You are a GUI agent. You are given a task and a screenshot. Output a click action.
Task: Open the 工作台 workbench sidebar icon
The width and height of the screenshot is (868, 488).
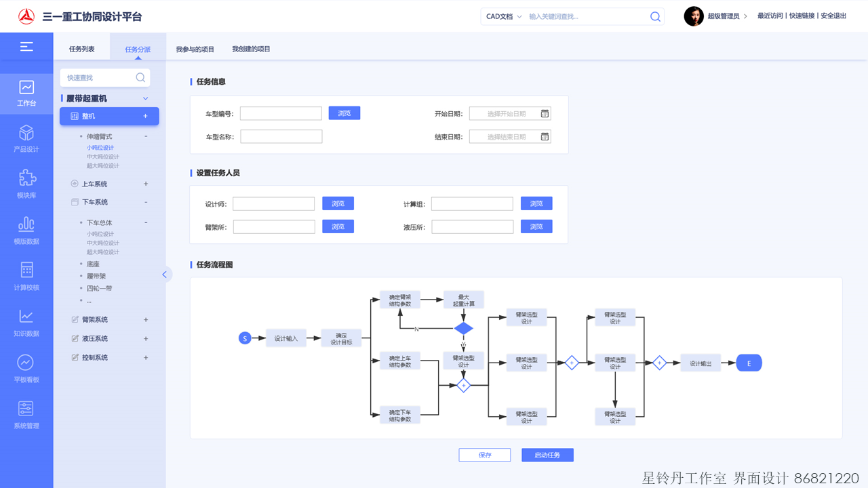point(26,87)
